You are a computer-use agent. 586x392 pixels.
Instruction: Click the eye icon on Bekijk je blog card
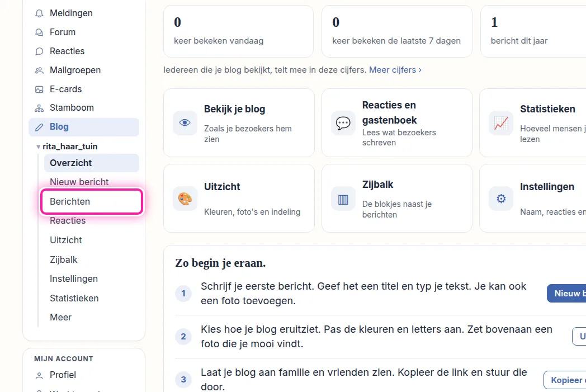point(185,122)
